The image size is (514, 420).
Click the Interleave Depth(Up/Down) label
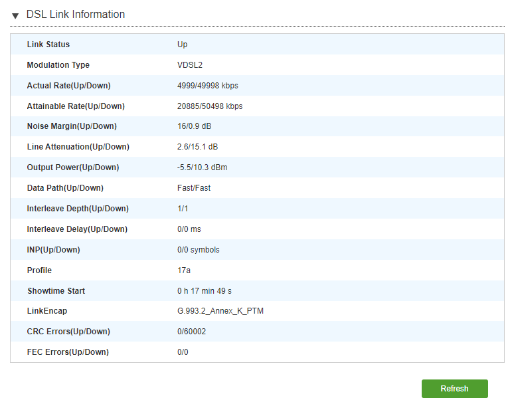(78, 209)
